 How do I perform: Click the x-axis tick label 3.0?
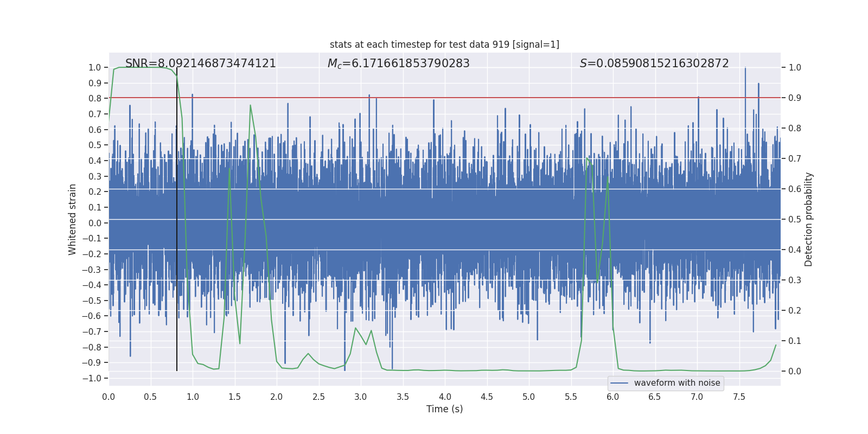pos(361,397)
